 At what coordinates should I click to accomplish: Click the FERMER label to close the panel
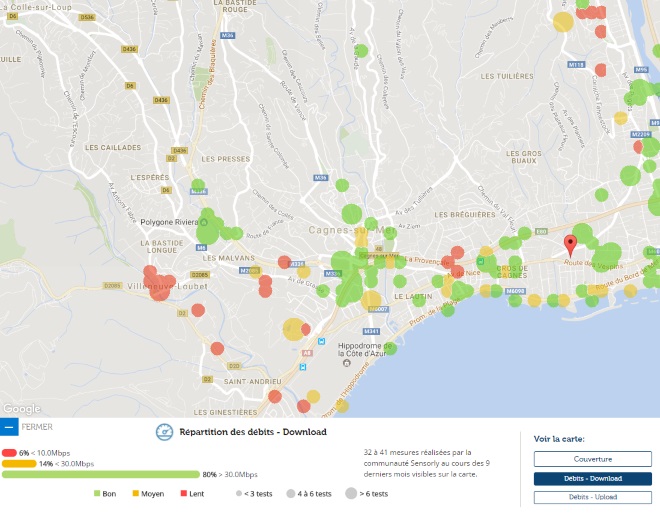pos(37,427)
